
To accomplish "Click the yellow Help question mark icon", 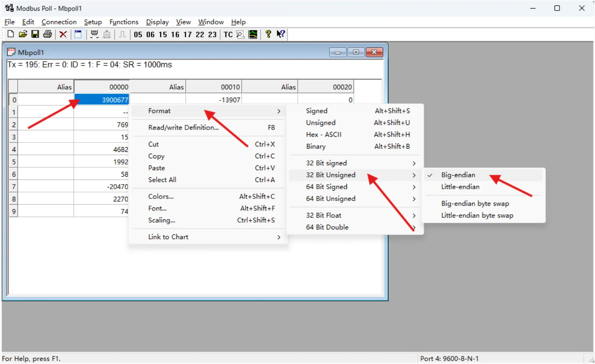I will (x=268, y=34).
